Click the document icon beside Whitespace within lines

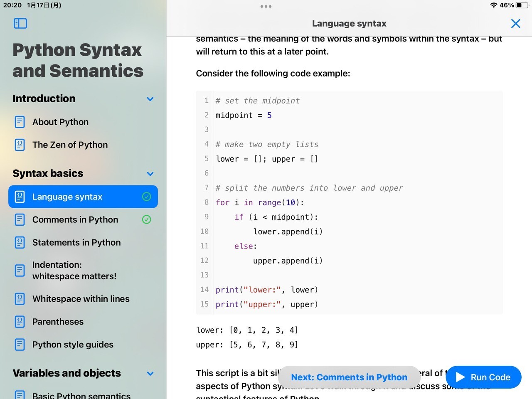[x=20, y=298]
